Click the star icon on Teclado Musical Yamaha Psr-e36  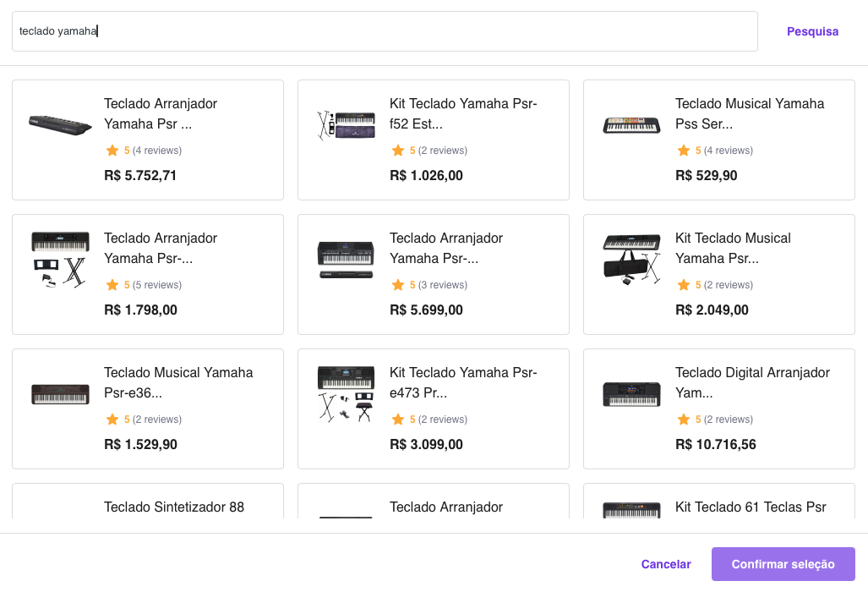coord(112,419)
